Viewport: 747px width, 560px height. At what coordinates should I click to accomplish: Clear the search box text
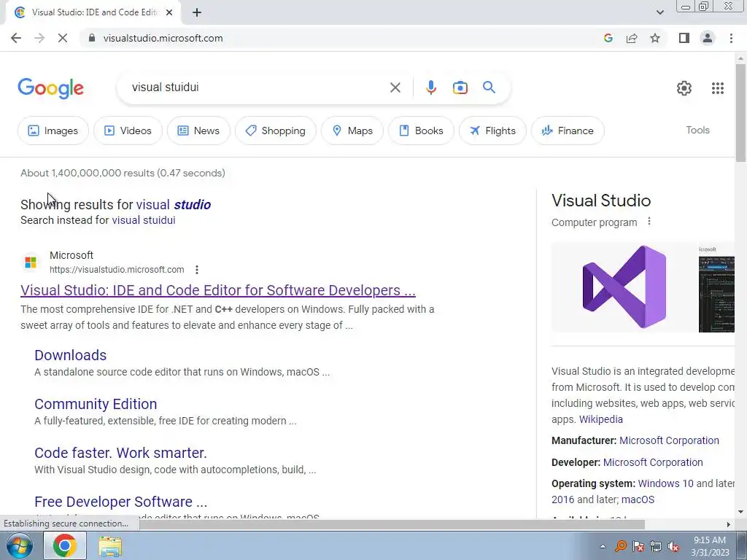pyautogui.click(x=395, y=87)
